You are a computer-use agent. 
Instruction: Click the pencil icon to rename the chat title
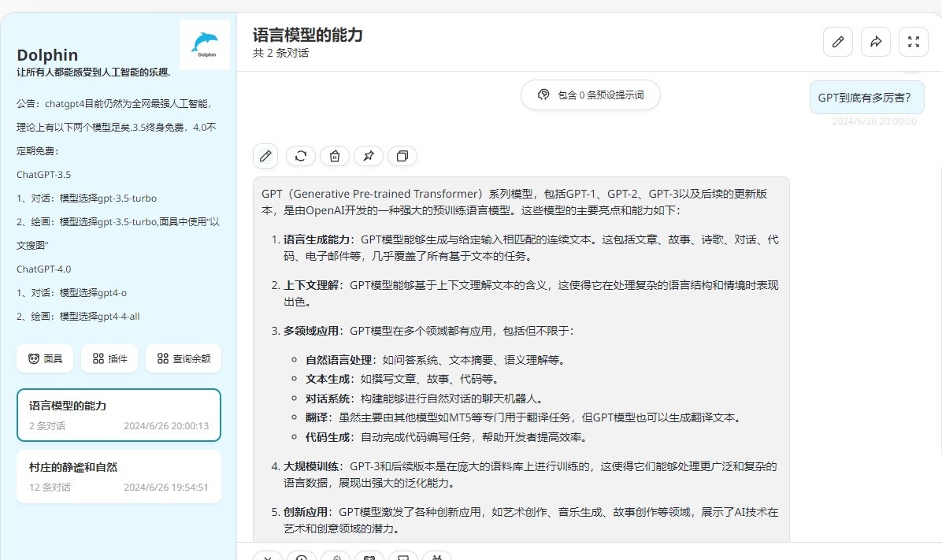point(838,42)
